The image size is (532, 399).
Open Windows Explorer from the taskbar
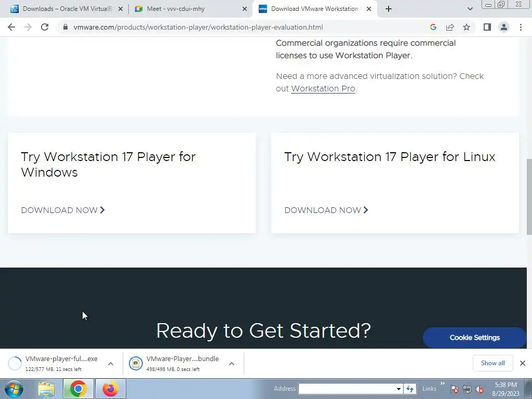[46, 389]
